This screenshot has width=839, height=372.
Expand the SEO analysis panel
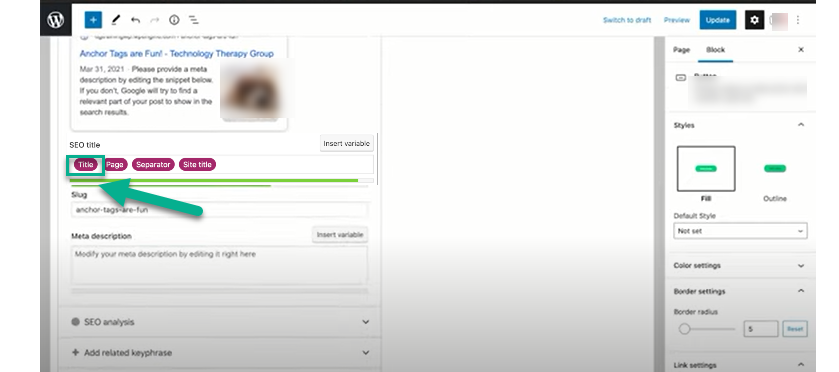pyautogui.click(x=219, y=322)
